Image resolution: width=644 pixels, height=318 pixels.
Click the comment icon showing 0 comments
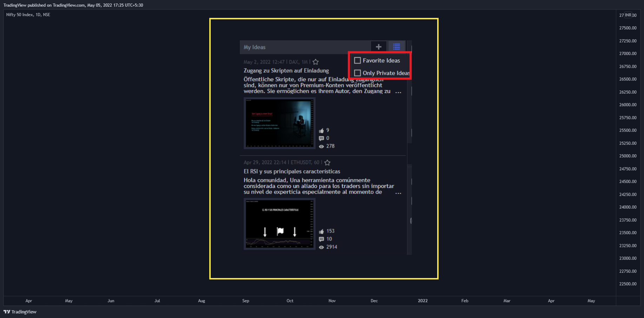coord(321,138)
